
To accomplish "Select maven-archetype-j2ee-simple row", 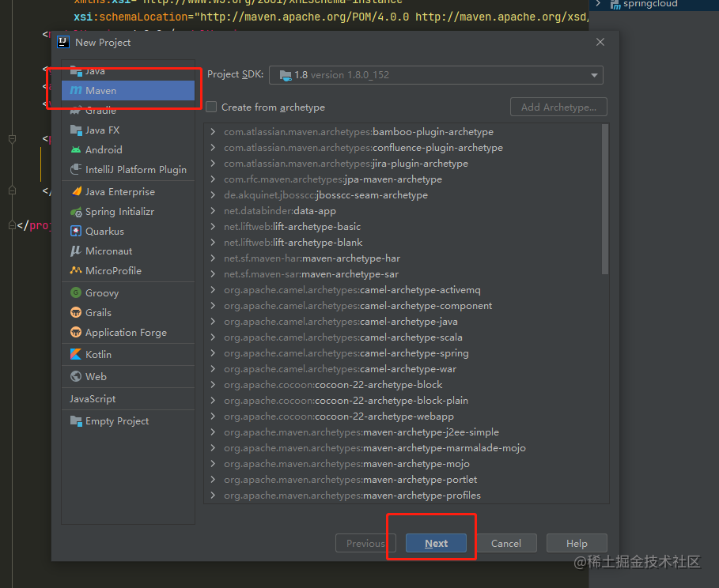I will 403,432.
